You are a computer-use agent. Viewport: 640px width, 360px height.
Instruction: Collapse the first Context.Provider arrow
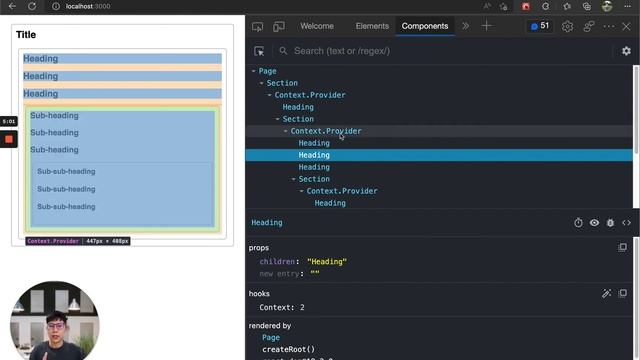pyautogui.click(x=269, y=95)
